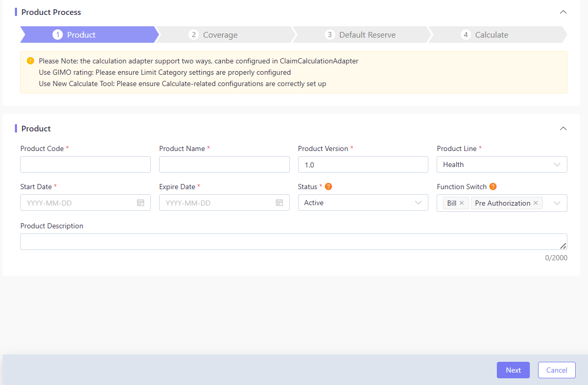
Task: Remove the Pre Authorization tag
Action: click(x=535, y=203)
